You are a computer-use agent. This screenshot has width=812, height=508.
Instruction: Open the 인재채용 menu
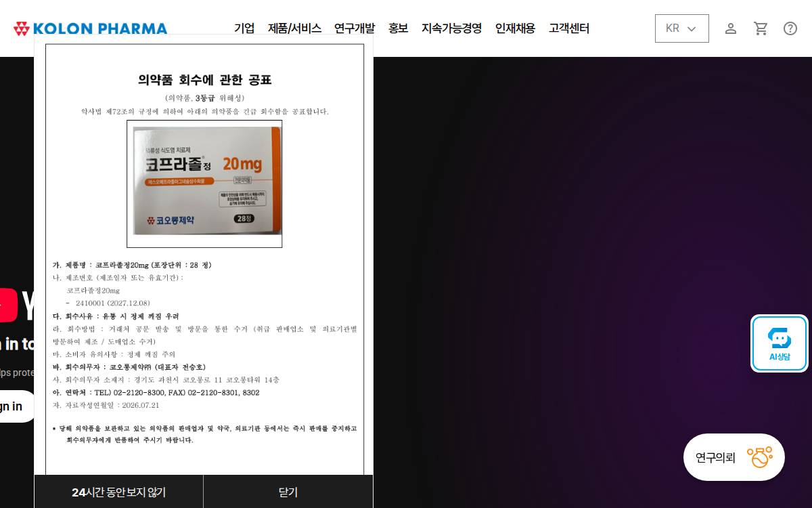coord(515,28)
